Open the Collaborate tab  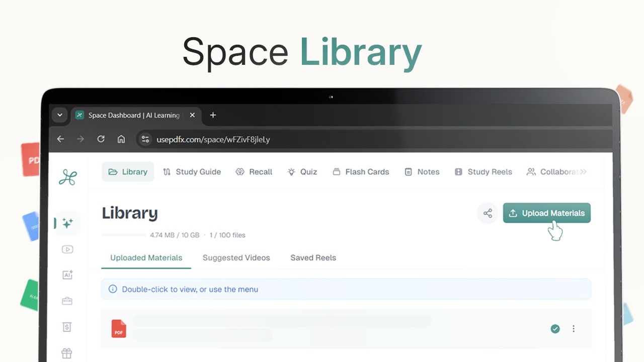[552, 171]
